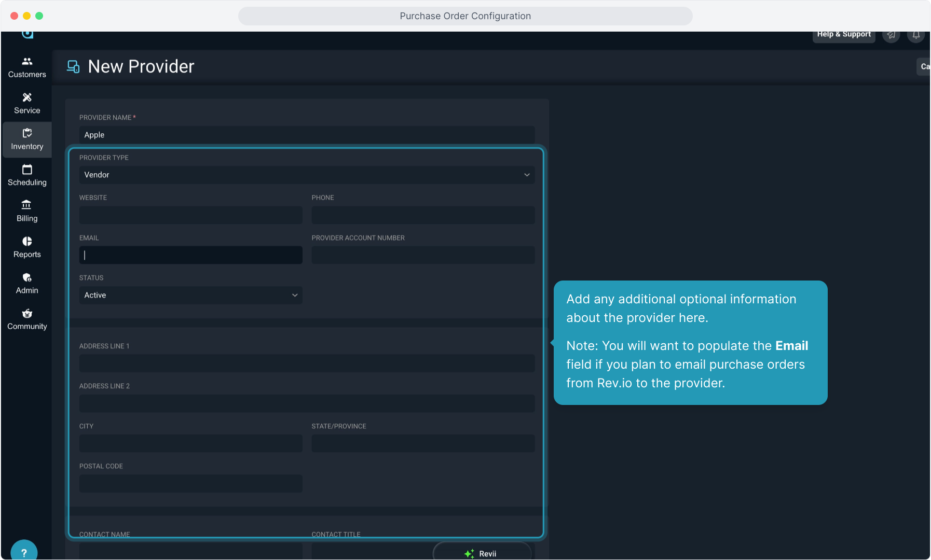Viewport: 931px width, 560px height.
Task: Click the Help & Support button
Action: click(843, 35)
